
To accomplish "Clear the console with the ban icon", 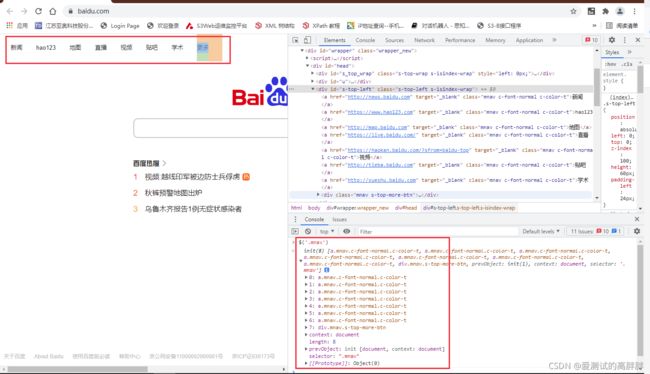I will click(308, 231).
